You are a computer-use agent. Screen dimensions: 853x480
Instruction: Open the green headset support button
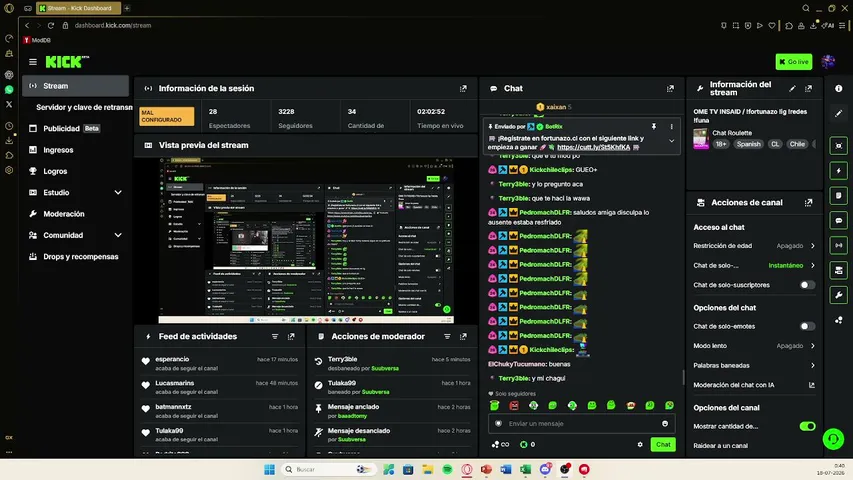coord(833,439)
